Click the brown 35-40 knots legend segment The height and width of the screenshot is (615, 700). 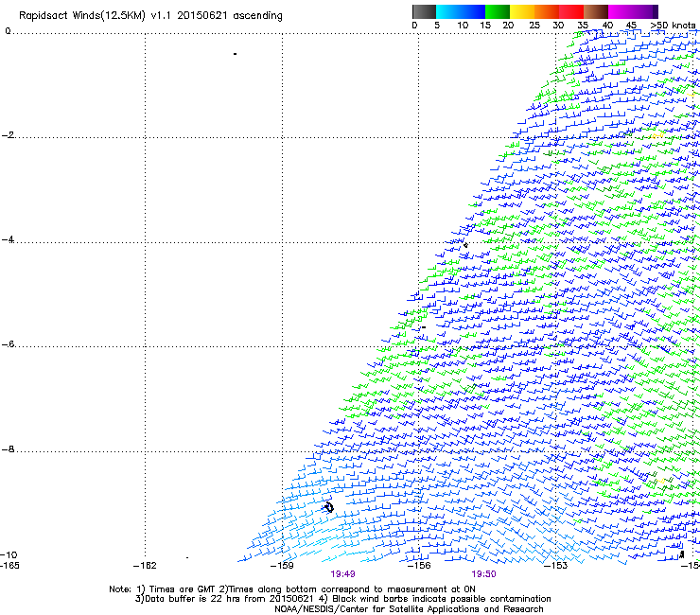596,11
